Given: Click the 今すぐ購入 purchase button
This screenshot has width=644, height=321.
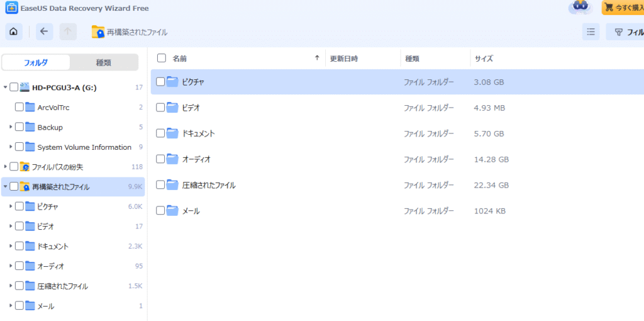Looking at the screenshot, I should 623,8.
